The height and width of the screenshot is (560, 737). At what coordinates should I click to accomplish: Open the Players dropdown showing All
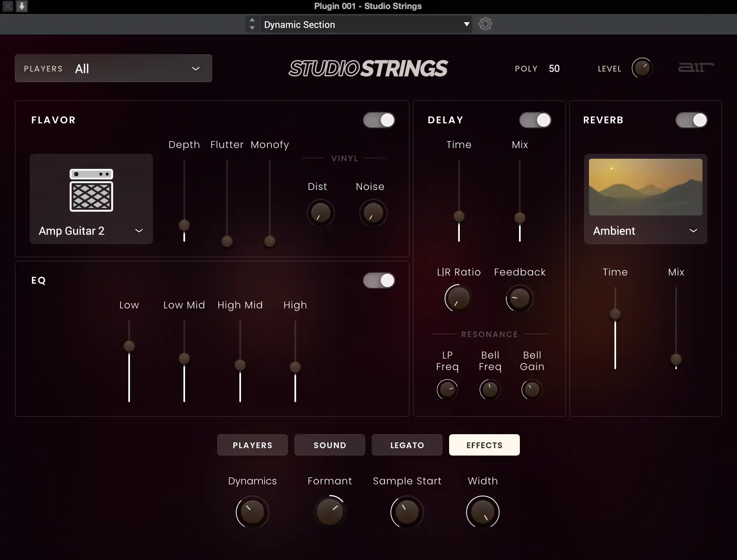pyautogui.click(x=113, y=68)
